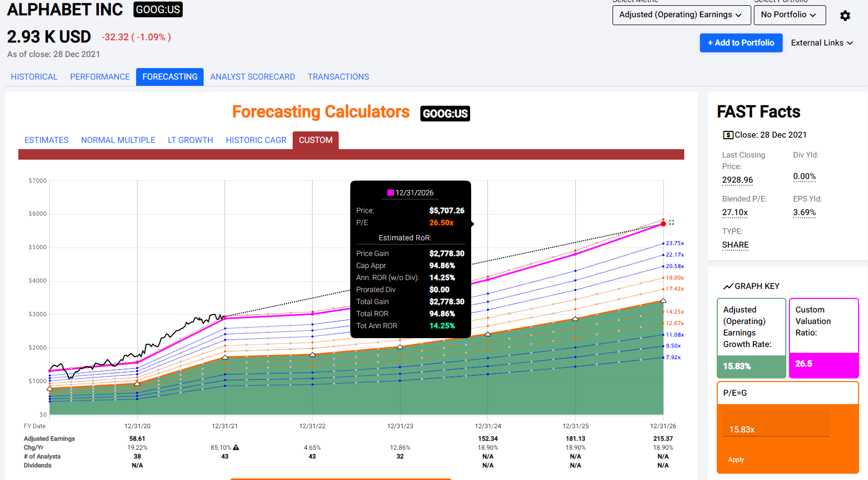Viewport: 868px width, 480px height.
Task: Select the Historic CAGR calculator tab
Action: click(x=256, y=140)
